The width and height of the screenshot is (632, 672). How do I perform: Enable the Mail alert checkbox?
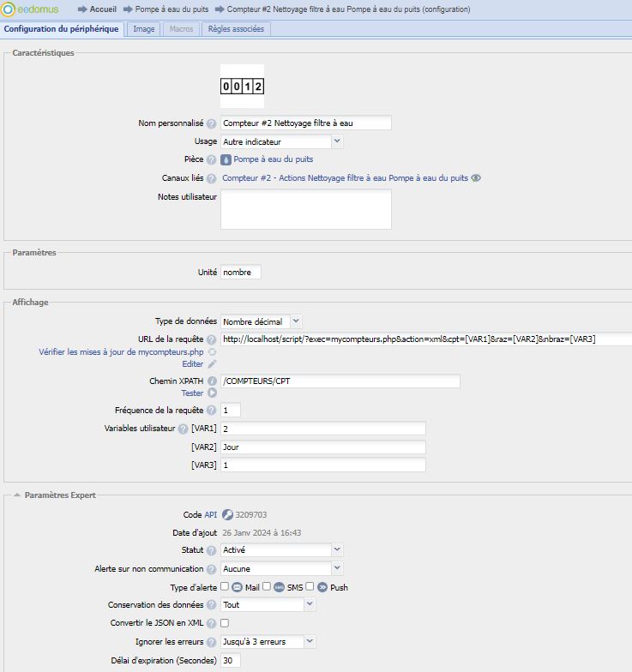[x=225, y=587]
